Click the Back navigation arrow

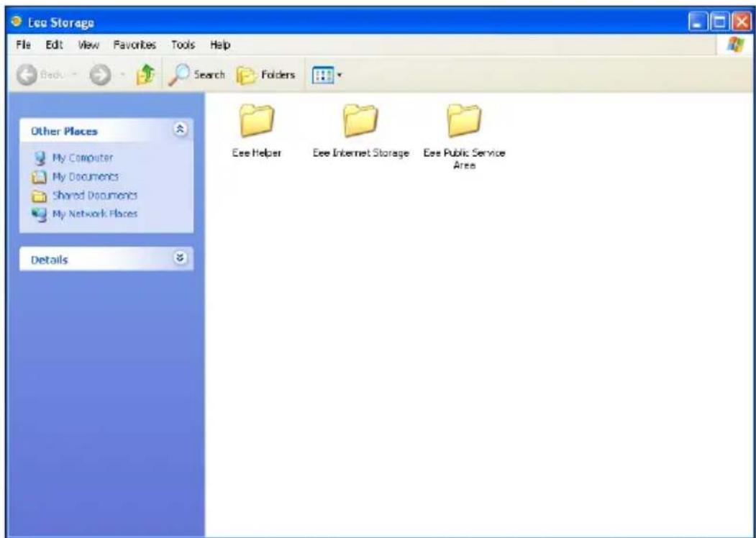[x=26, y=76]
